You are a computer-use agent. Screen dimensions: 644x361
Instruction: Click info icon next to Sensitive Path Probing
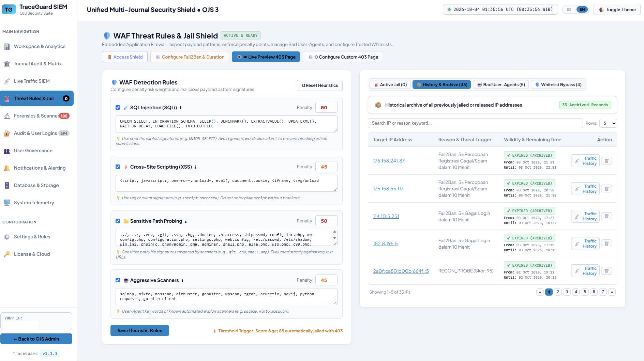(186, 221)
